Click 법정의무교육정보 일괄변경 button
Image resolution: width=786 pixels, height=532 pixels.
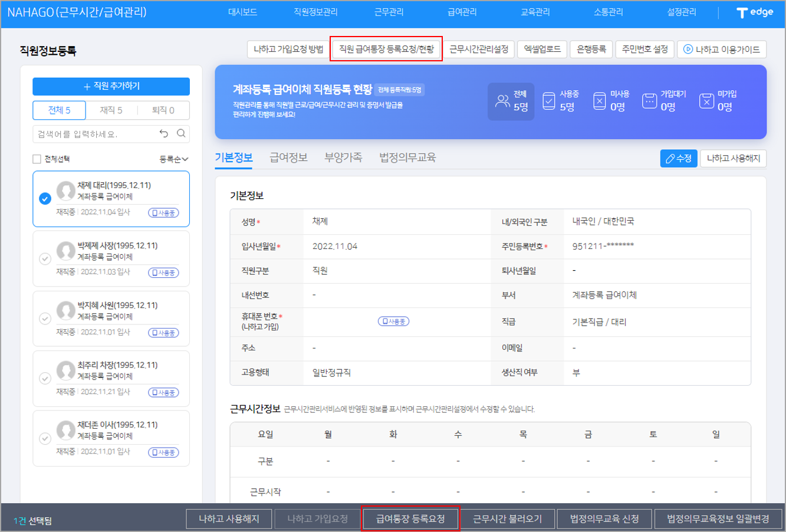718,519
